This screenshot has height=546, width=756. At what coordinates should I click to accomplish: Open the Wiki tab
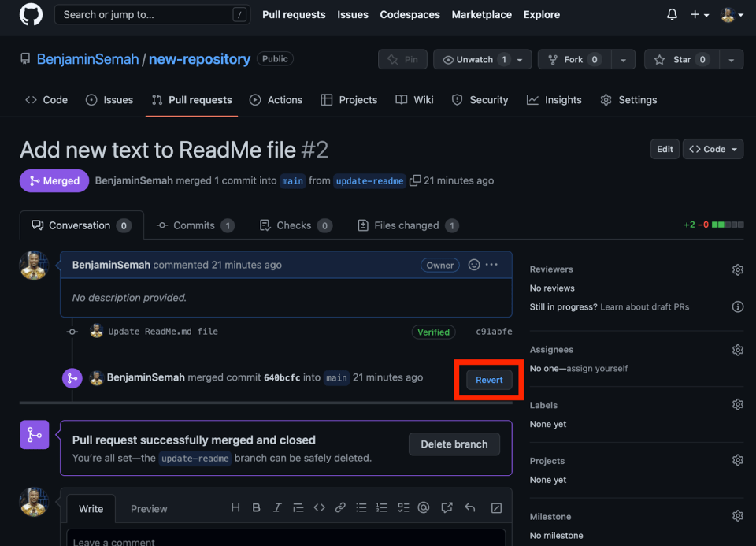[414, 100]
